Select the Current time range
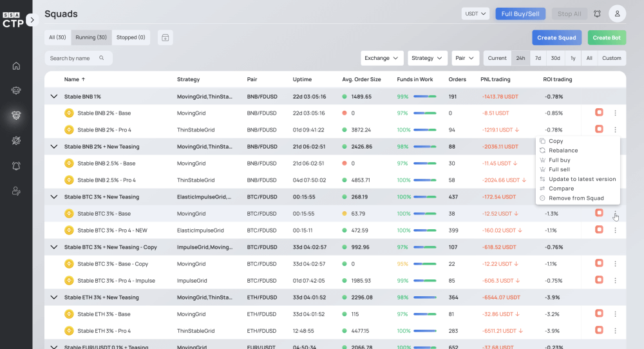644x349 pixels. point(497,58)
